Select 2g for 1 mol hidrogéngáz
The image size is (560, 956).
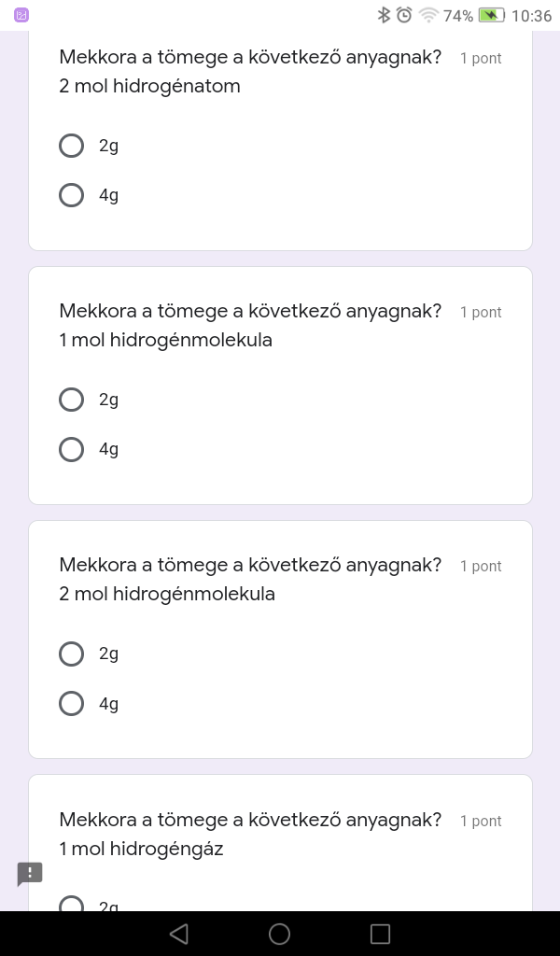72,905
